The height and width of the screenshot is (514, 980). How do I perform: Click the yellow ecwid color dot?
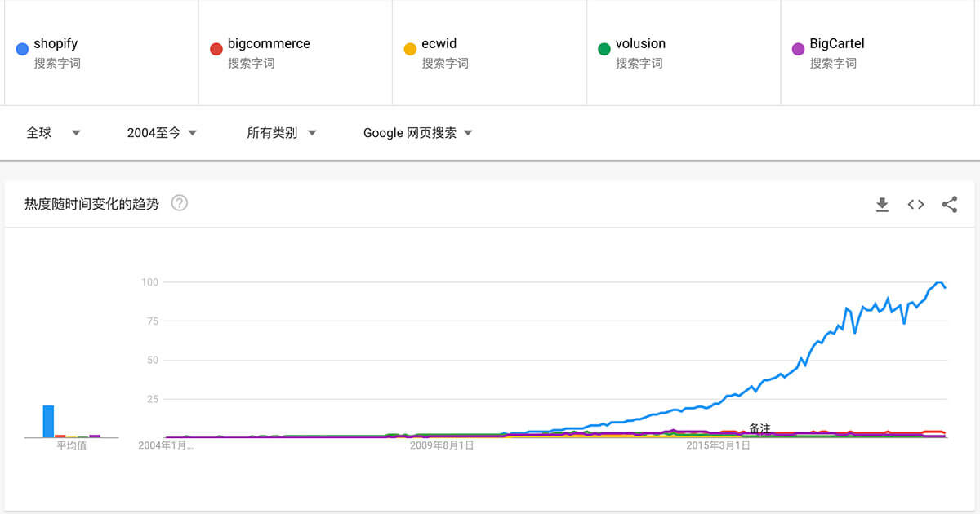(410, 49)
